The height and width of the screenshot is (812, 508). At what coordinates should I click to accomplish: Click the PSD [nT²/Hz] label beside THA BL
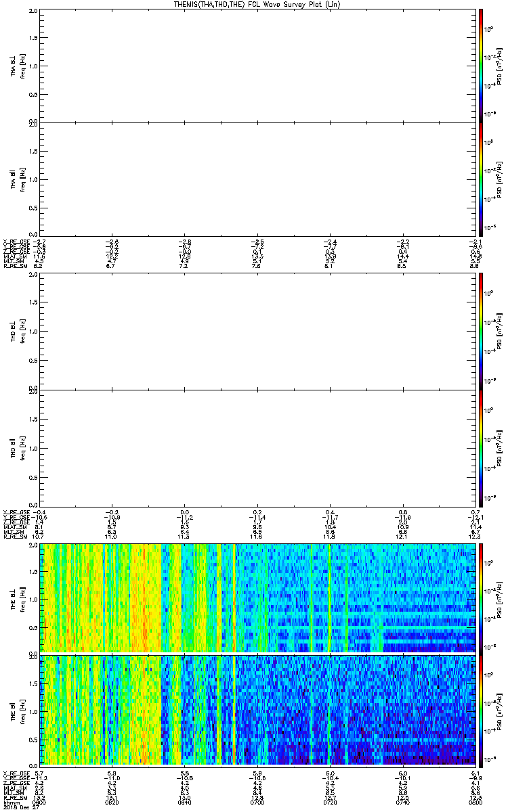499,66
